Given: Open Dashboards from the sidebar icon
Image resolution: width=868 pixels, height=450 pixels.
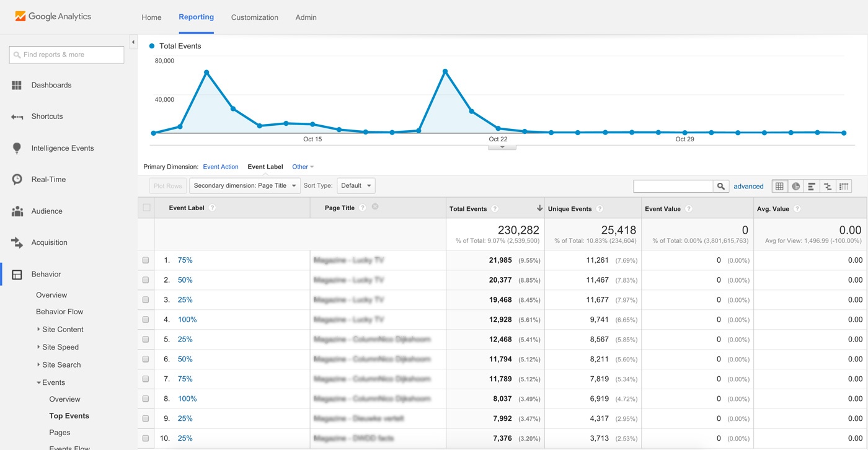Looking at the screenshot, I should pyautogui.click(x=17, y=86).
